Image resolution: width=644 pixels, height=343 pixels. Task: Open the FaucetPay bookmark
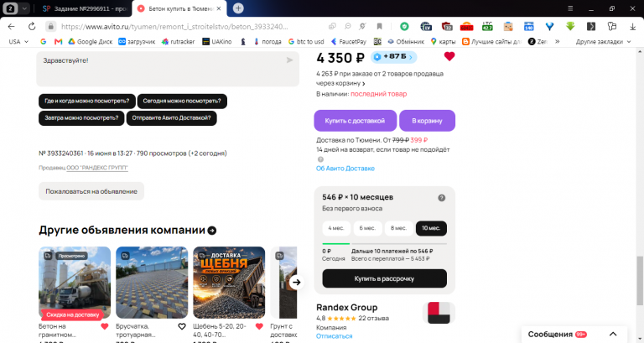click(349, 41)
